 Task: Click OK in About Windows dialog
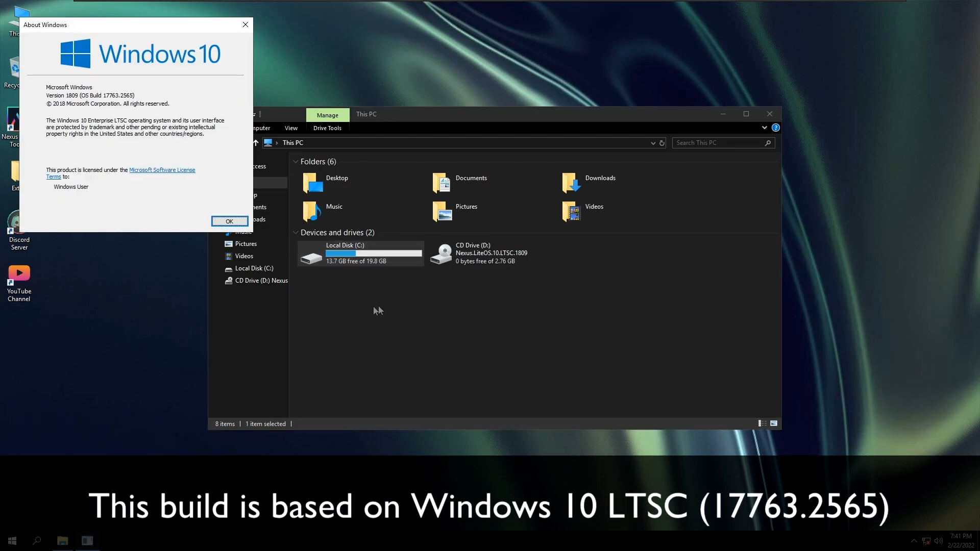[x=230, y=221]
